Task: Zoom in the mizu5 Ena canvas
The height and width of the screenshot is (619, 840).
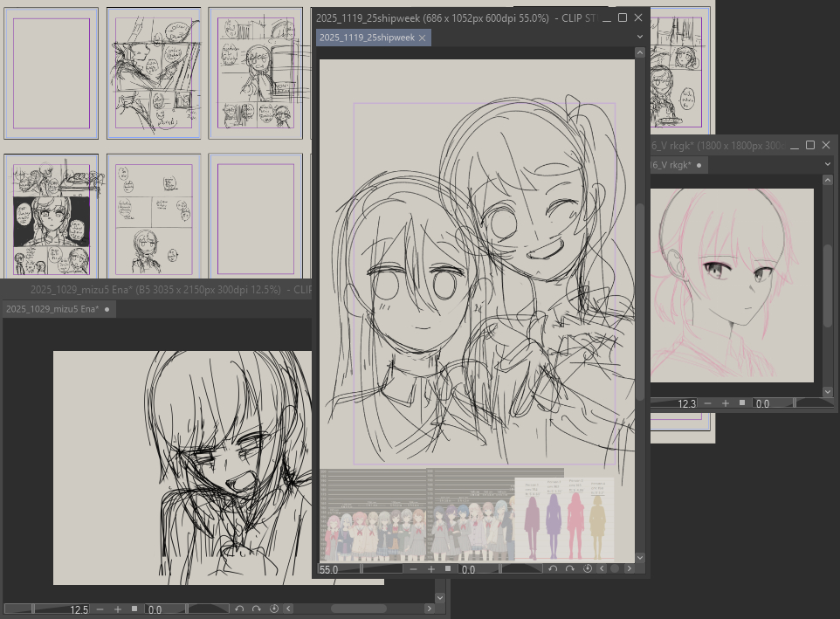Action: 118,609
